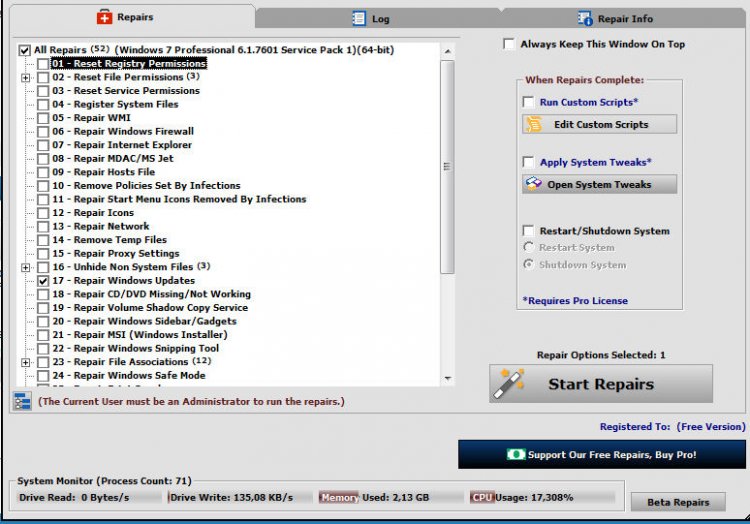
Task: Check 01 - Reset Registry Permissions
Action: click(x=43, y=64)
